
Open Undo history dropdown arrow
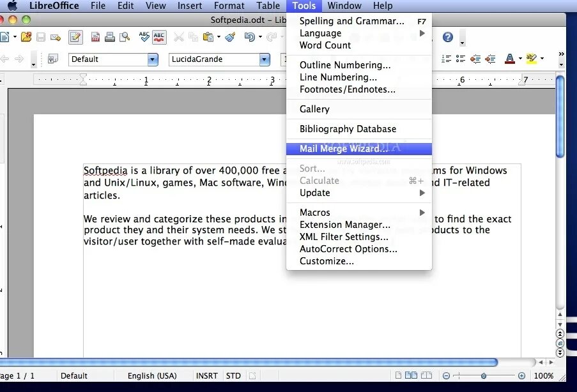point(260,37)
